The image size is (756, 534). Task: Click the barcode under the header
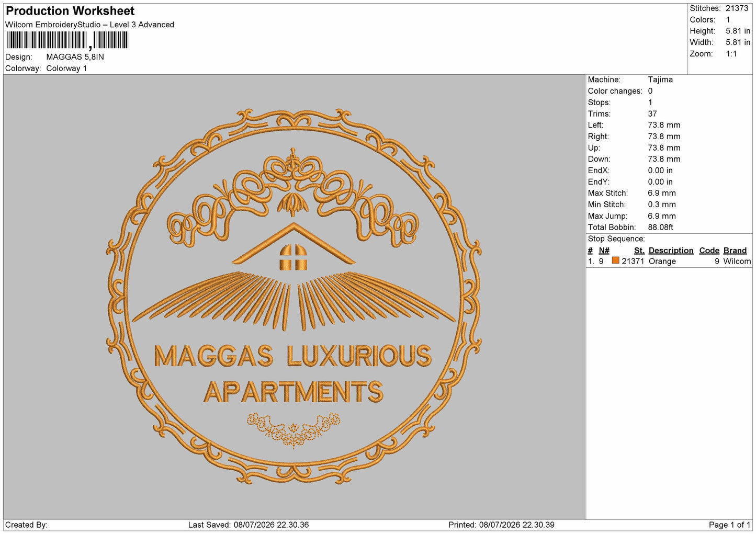(x=67, y=40)
